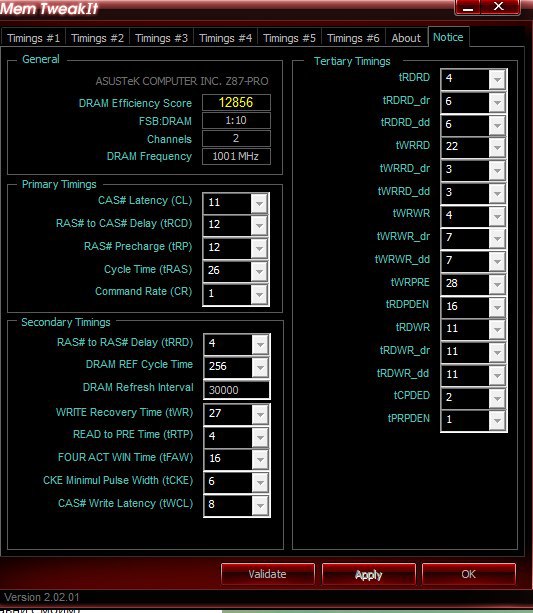Image resolution: width=533 pixels, height=613 pixels.
Task: Open the tRDWR dropdown
Action: tap(497, 329)
